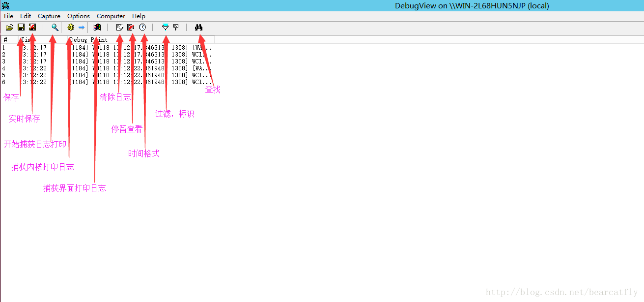Open the Help menu
Screen dimensions: 644x302
139,16
